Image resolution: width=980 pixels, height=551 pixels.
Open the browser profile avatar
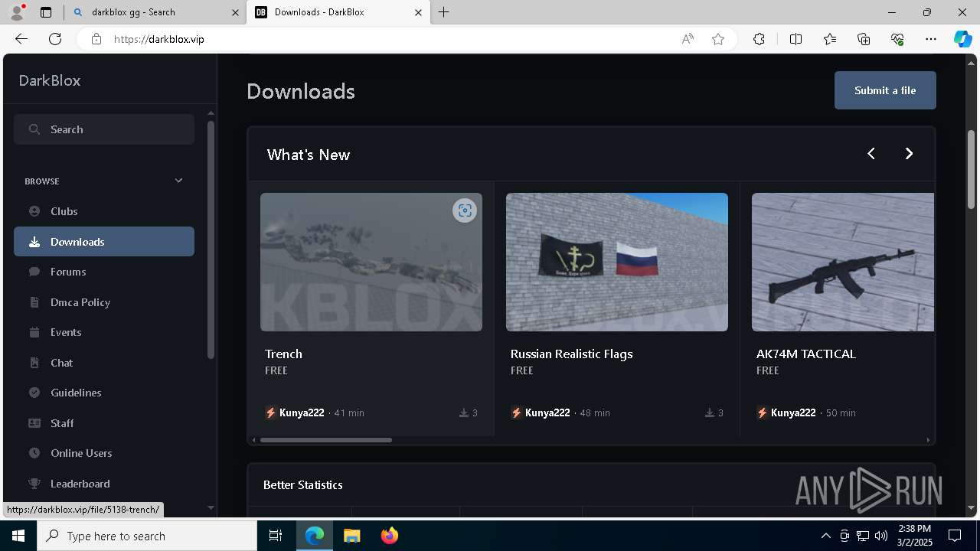tap(17, 12)
